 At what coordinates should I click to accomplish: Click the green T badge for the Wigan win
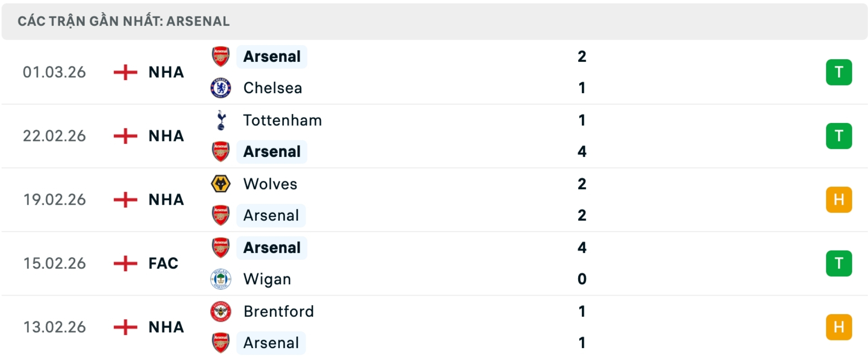(x=839, y=264)
